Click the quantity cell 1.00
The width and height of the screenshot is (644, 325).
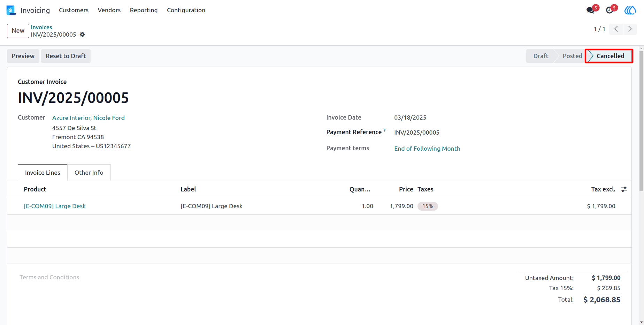pyautogui.click(x=367, y=206)
